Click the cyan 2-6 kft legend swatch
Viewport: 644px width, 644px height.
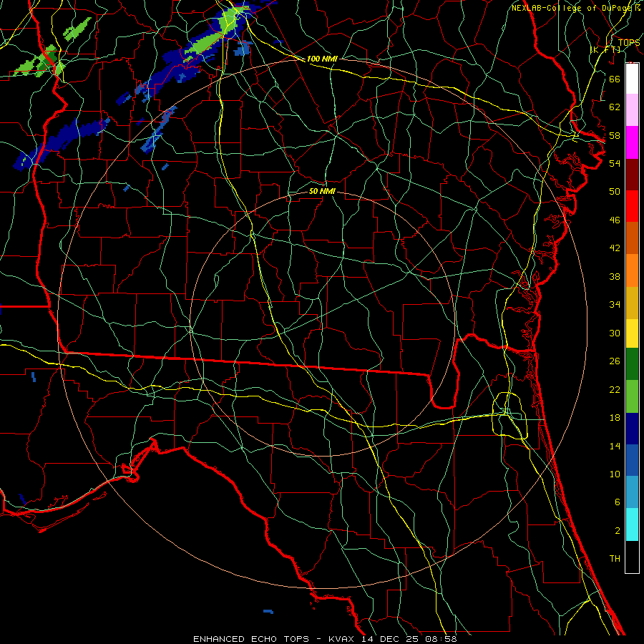(x=632, y=525)
